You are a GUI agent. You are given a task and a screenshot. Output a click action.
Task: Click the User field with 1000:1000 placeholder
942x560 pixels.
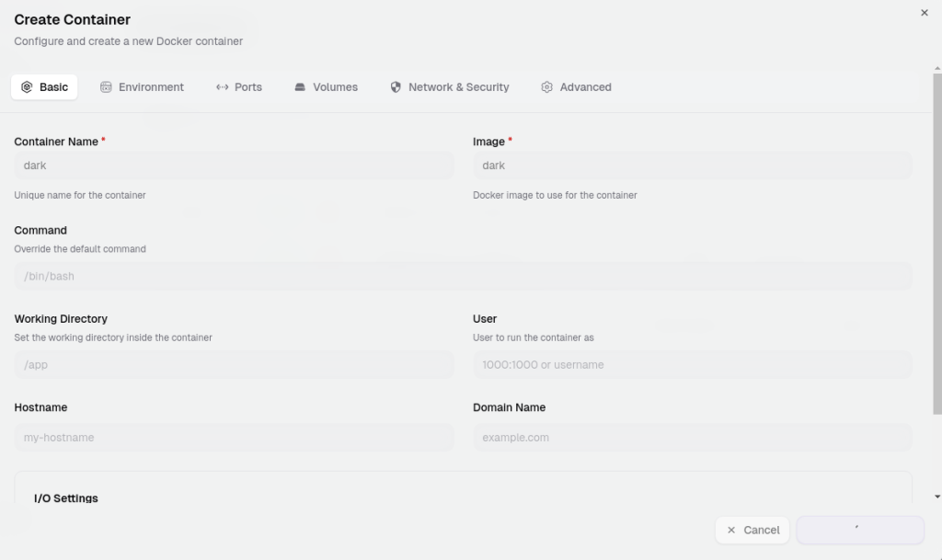(x=692, y=364)
